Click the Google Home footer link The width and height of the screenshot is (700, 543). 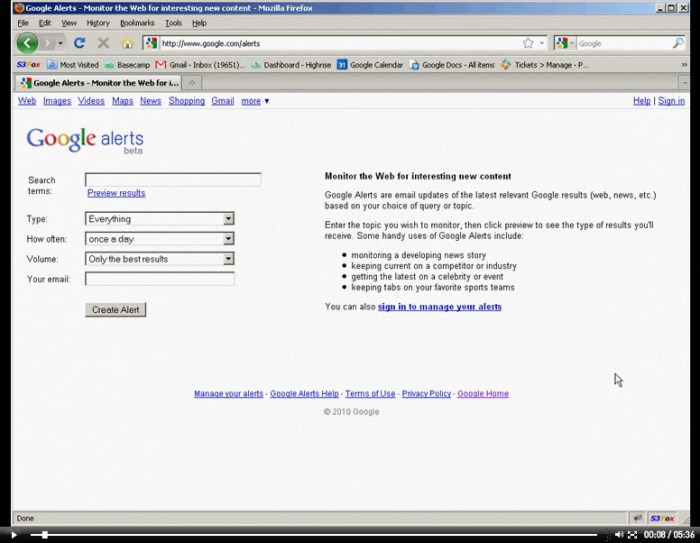pyautogui.click(x=483, y=394)
